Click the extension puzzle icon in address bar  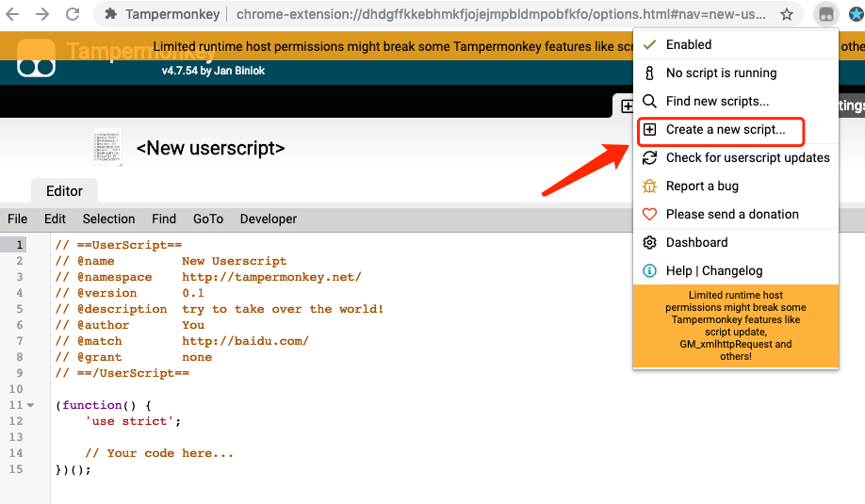(x=111, y=14)
